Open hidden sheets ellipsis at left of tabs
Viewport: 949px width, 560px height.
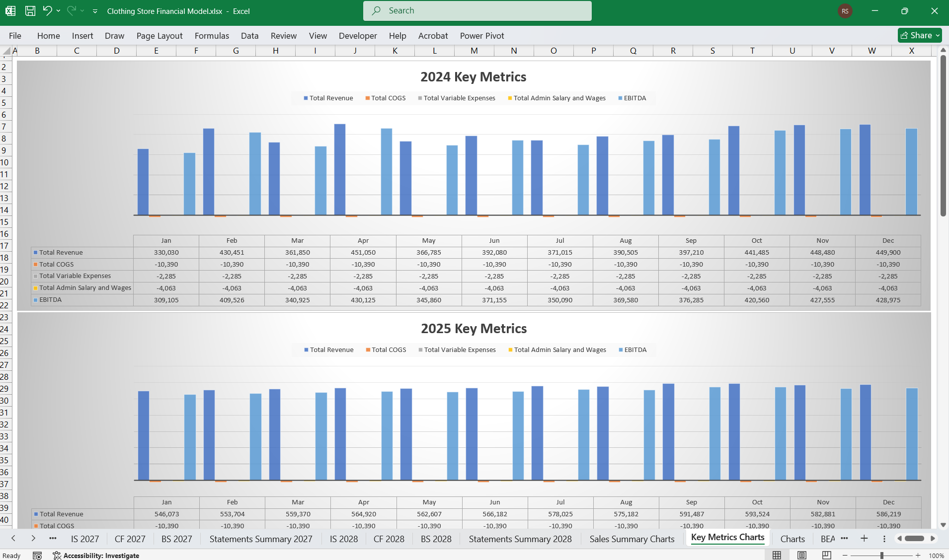click(x=53, y=539)
